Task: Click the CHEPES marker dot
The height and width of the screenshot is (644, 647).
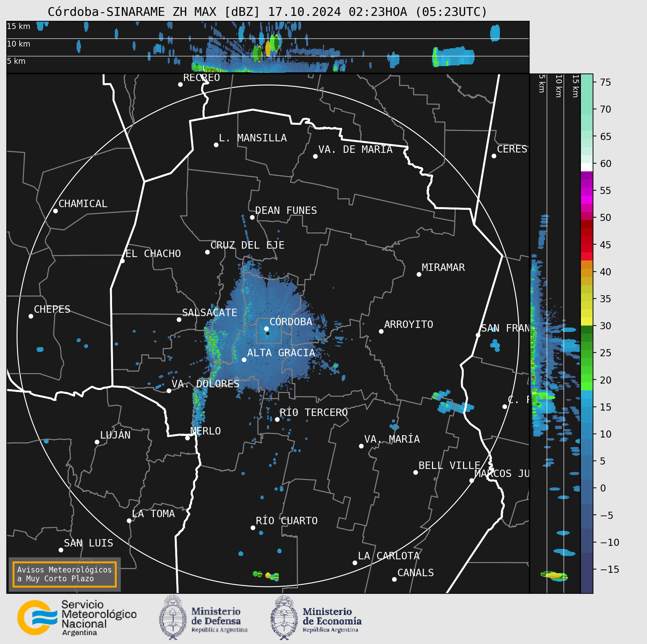Action: coord(31,316)
